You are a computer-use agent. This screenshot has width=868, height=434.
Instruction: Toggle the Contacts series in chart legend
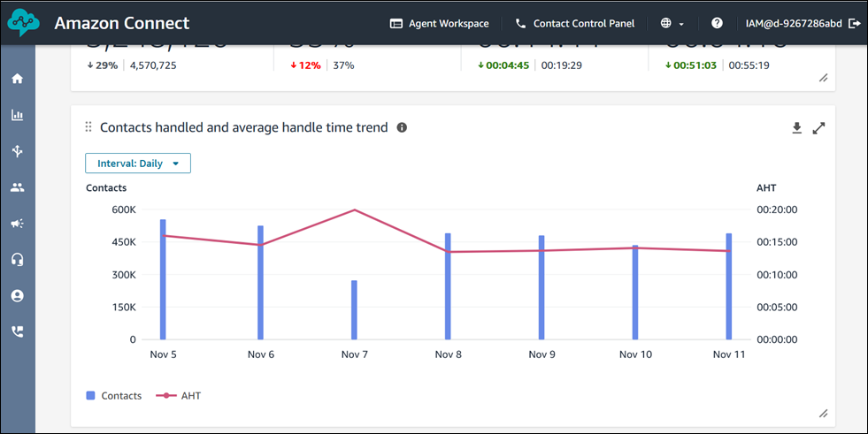(114, 396)
